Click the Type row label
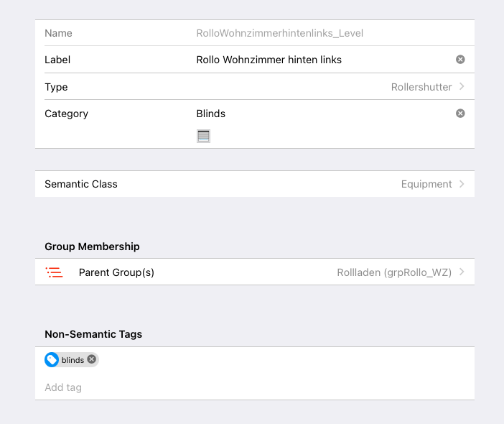The height and width of the screenshot is (424, 504). pos(56,87)
